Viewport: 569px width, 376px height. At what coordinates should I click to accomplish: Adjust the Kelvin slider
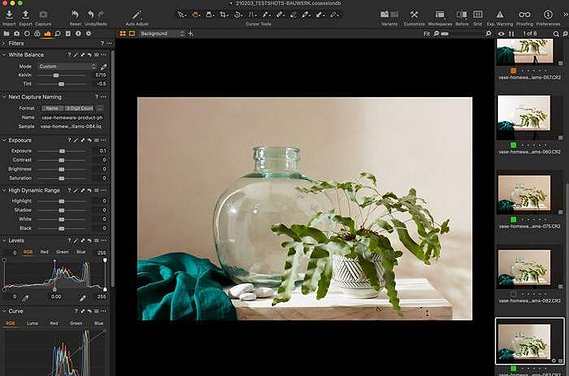[x=62, y=75]
